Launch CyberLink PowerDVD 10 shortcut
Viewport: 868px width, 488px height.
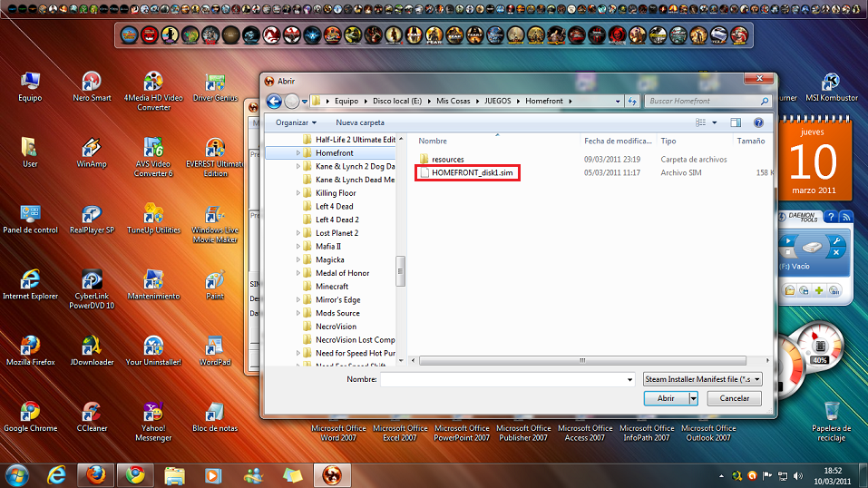[x=92, y=289]
